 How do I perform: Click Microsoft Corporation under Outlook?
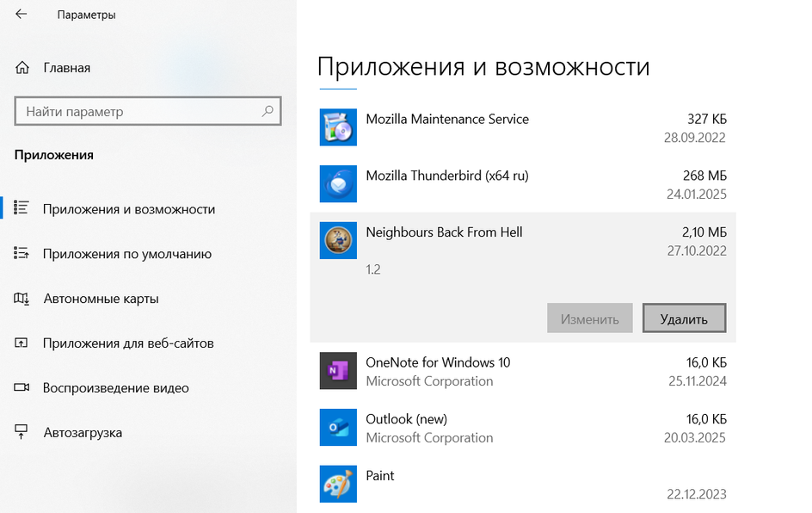point(429,437)
